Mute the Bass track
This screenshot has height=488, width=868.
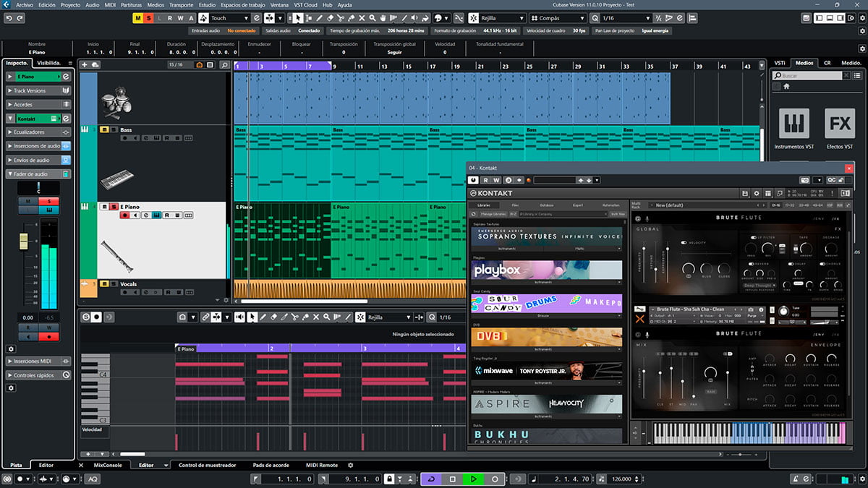(104, 129)
